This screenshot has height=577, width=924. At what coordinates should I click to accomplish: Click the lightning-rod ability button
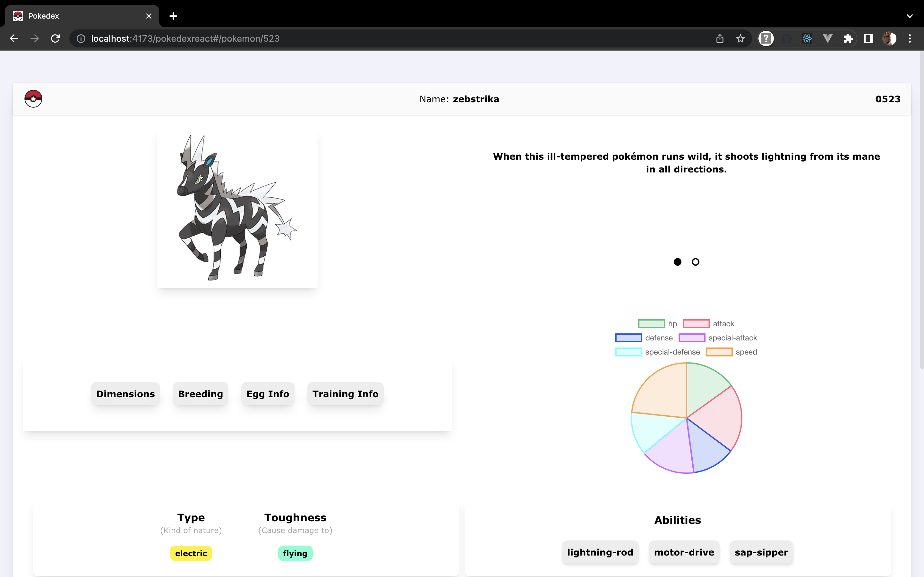click(x=600, y=552)
